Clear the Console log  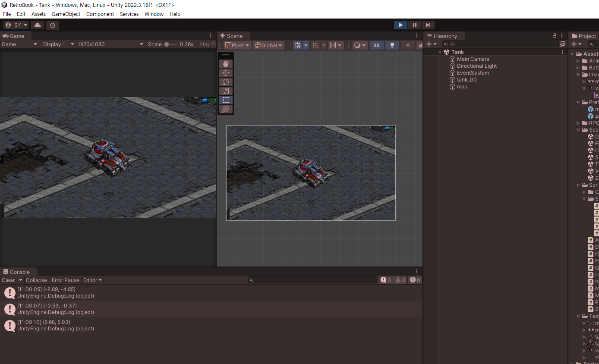click(8, 280)
